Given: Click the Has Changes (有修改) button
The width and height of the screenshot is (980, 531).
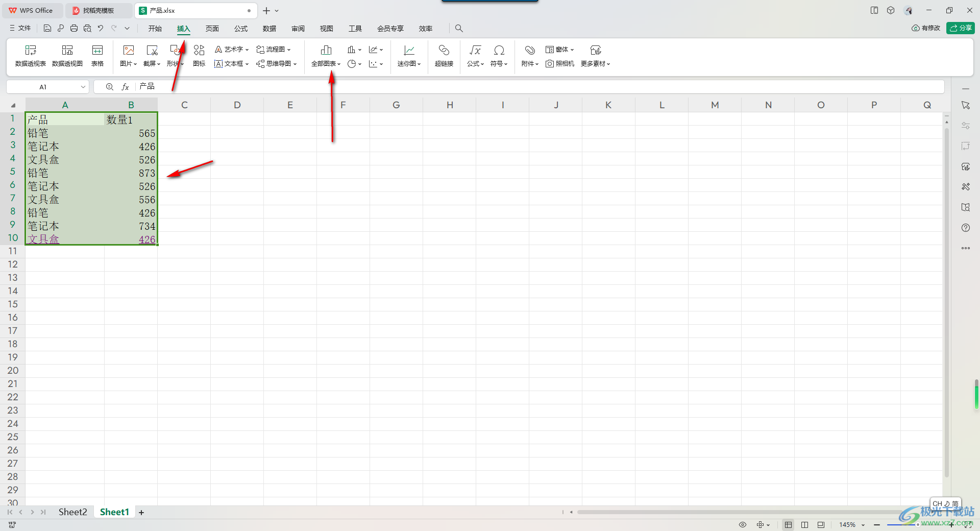Looking at the screenshot, I should coord(926,28).
